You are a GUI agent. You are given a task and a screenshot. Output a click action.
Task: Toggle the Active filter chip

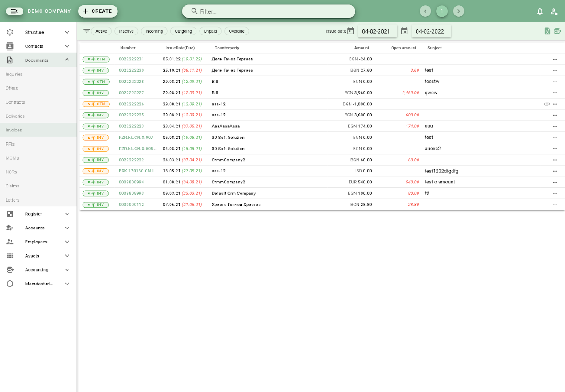(101, 31)
